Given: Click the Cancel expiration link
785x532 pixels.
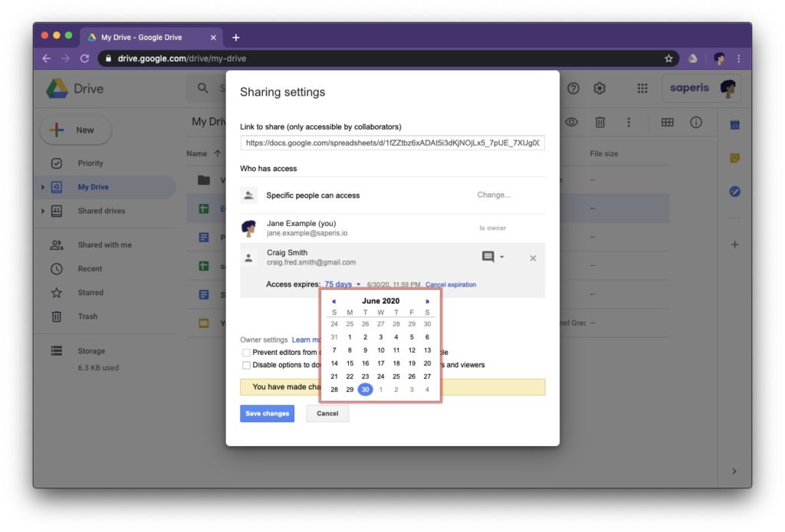Looking at the screenshot, I should 449,283.
